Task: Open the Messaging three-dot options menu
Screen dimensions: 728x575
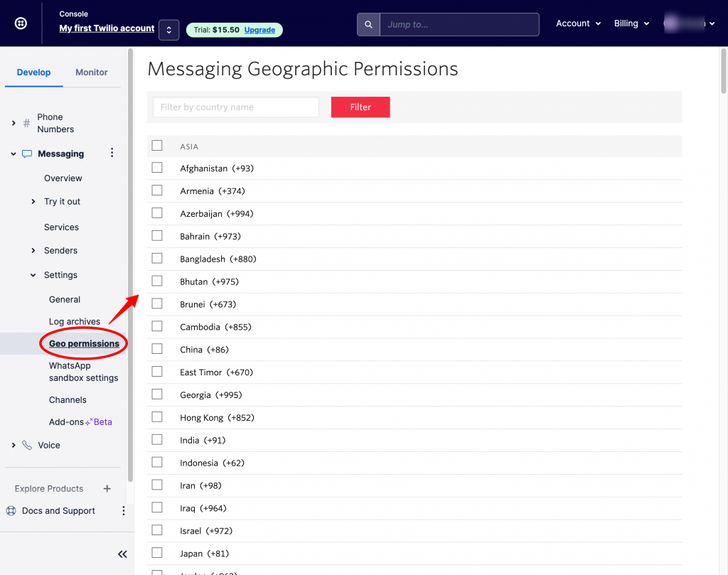Action: tap(112, 153)
